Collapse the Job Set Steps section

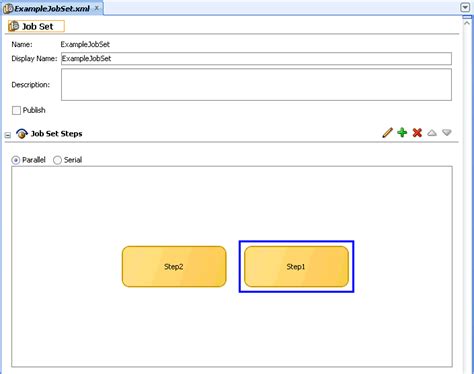[x=8, y=135]
